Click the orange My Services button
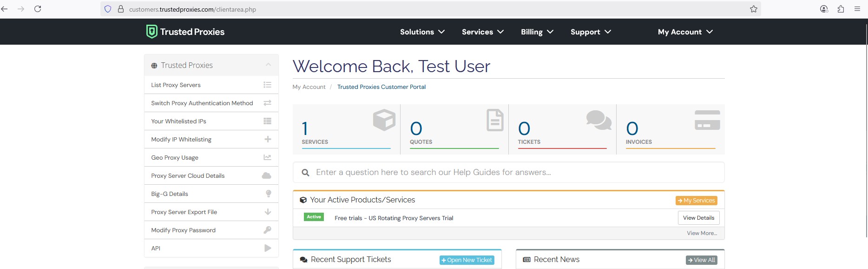Screen dimensions: 868x269 pos(697,201)
